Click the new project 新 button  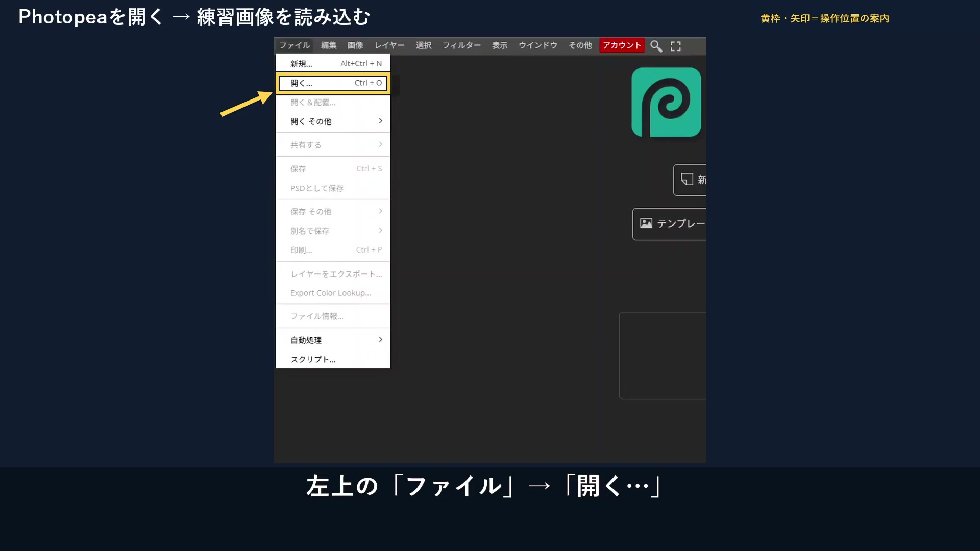tap(690, 180)
